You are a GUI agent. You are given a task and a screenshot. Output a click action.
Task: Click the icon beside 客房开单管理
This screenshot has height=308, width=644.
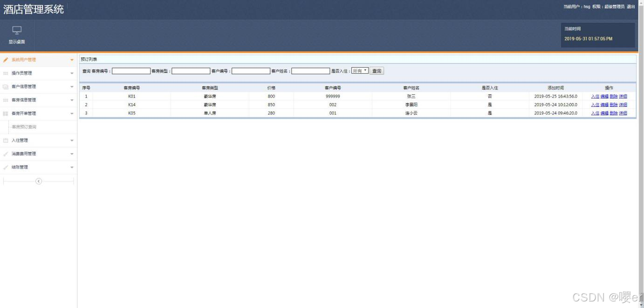pyautogui.click(x=6, y=113)
